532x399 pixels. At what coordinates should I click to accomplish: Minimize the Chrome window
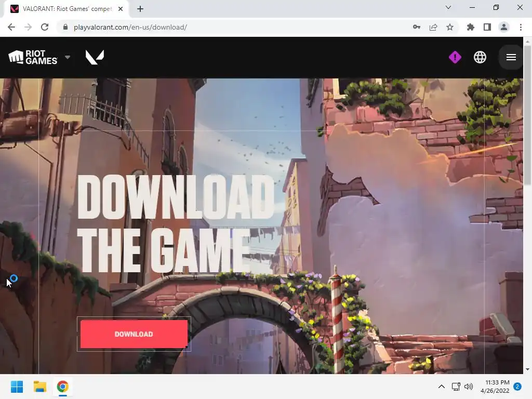(472, 7)
